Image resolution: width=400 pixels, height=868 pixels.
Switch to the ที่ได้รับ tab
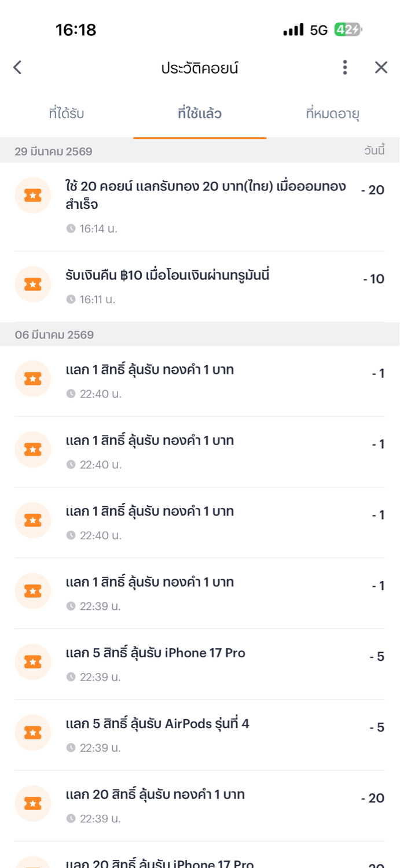(67, 113)
